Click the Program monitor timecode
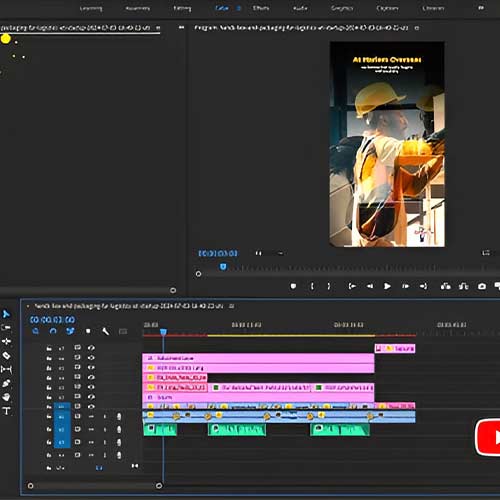The height and width of the screenshot is (500, 500). coord(218,253)
